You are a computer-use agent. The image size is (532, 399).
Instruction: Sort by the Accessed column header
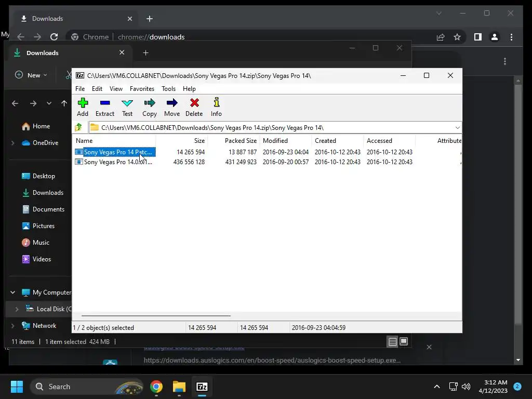tap(390, 140)
